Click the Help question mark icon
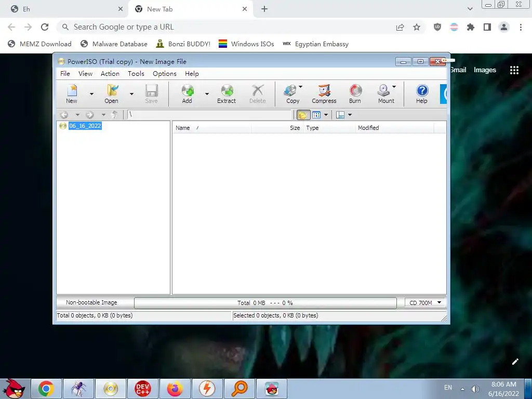This screenshot has height=399, width=532. 422,94
